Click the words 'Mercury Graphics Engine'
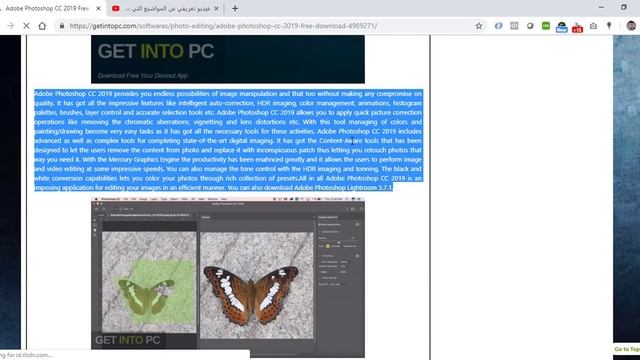This screenshot has width=640, height=360. pos(144,160)
